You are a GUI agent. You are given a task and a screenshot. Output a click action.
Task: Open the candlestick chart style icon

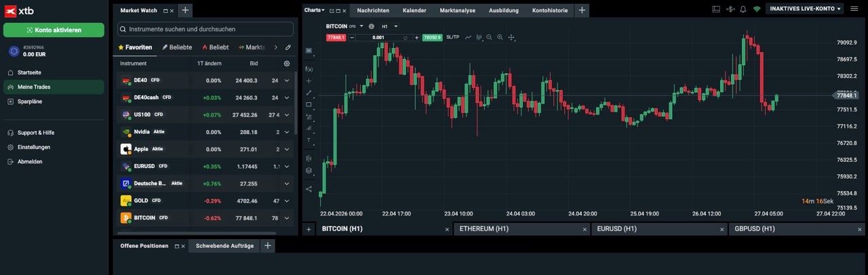pyautogui.click(x=479, y=37)
